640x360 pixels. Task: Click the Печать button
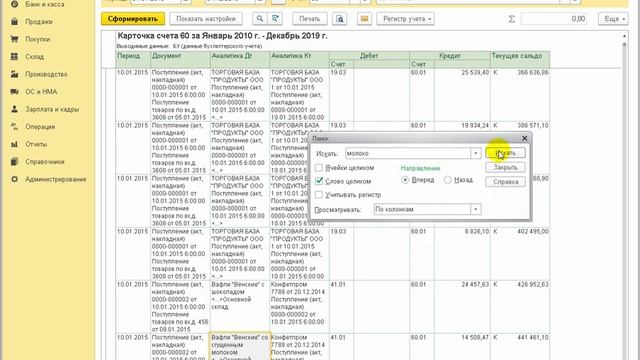(310, 19)
